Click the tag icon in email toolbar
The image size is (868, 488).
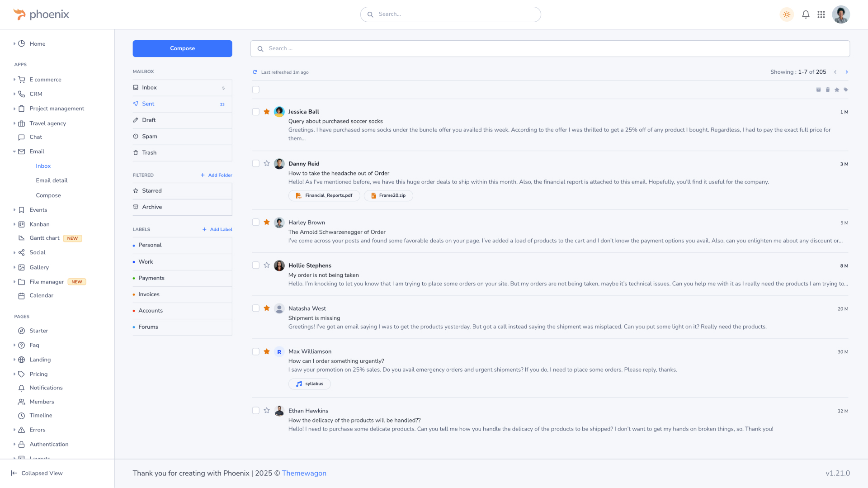click(846, 90)
